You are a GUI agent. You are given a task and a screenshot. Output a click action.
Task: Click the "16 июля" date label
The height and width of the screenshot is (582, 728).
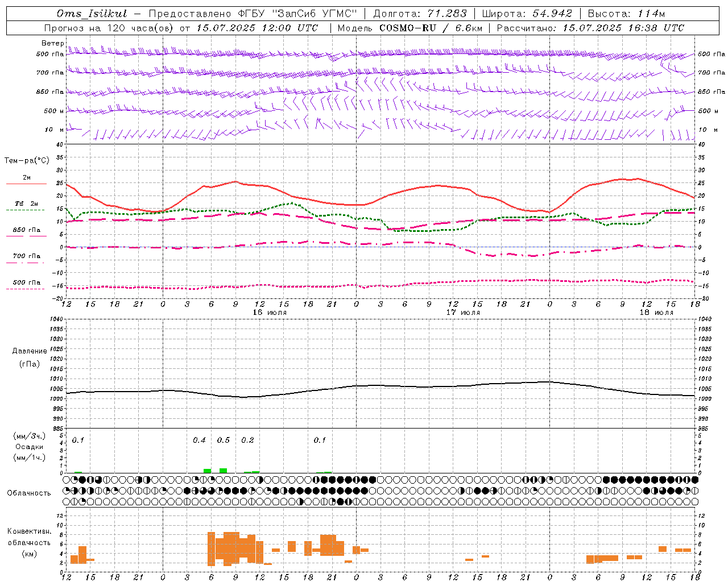pos(270,313)
